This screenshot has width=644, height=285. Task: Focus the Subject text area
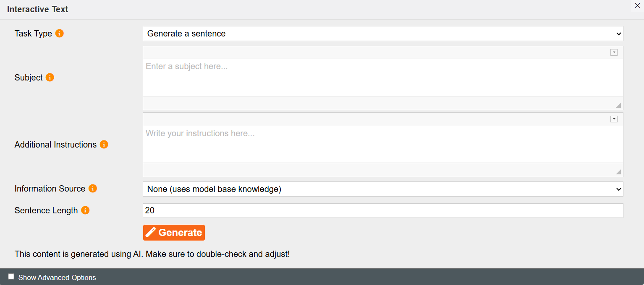tap(383, 78)
